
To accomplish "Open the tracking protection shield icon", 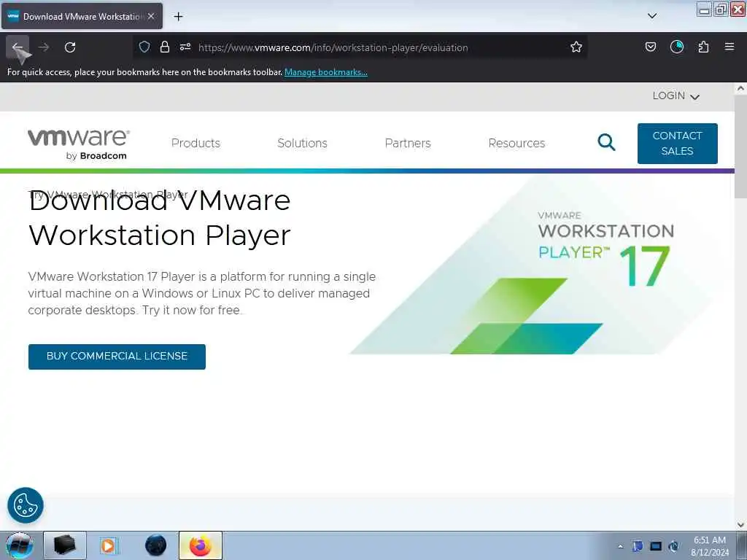I will click(x=144, y=47).
